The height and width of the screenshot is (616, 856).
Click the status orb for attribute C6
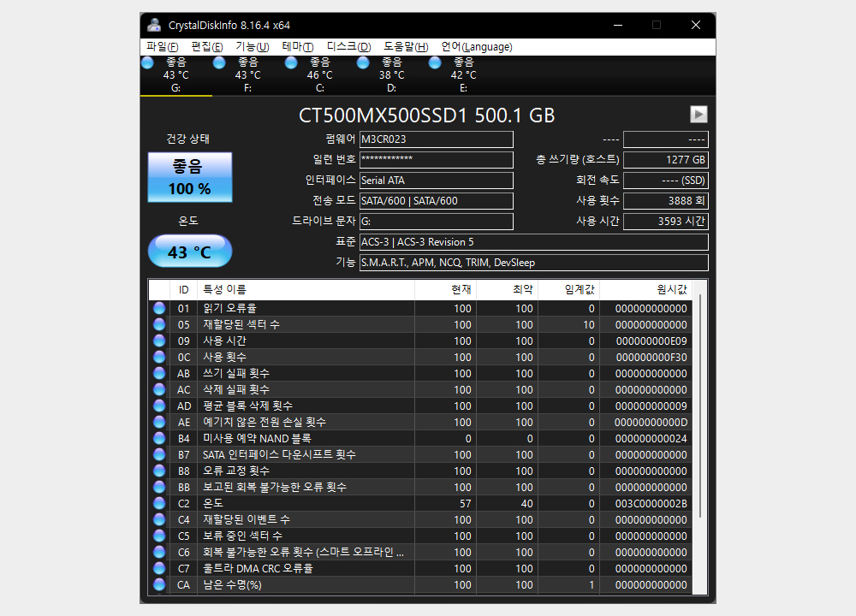[159, 552]
